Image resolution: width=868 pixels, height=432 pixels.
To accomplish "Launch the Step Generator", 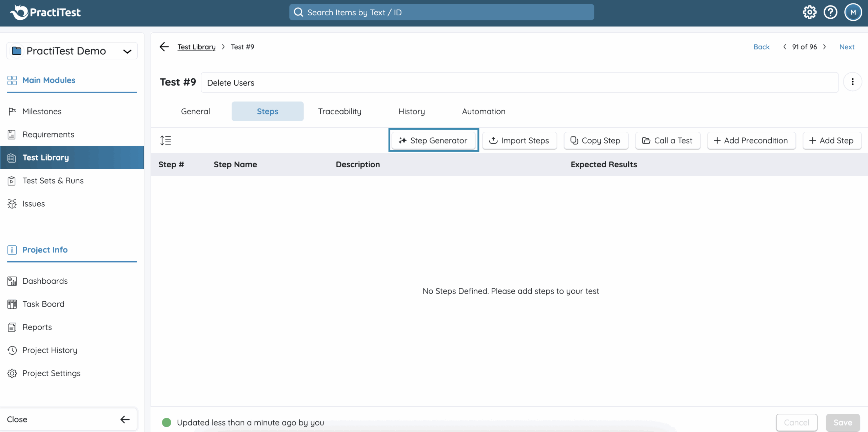I will pyautogui.click(x=434, y=140).
